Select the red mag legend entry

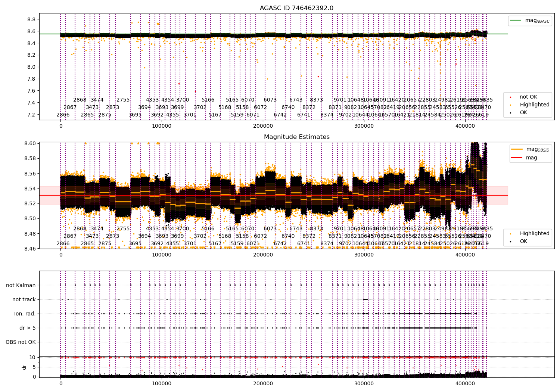[x=525, y=158]
